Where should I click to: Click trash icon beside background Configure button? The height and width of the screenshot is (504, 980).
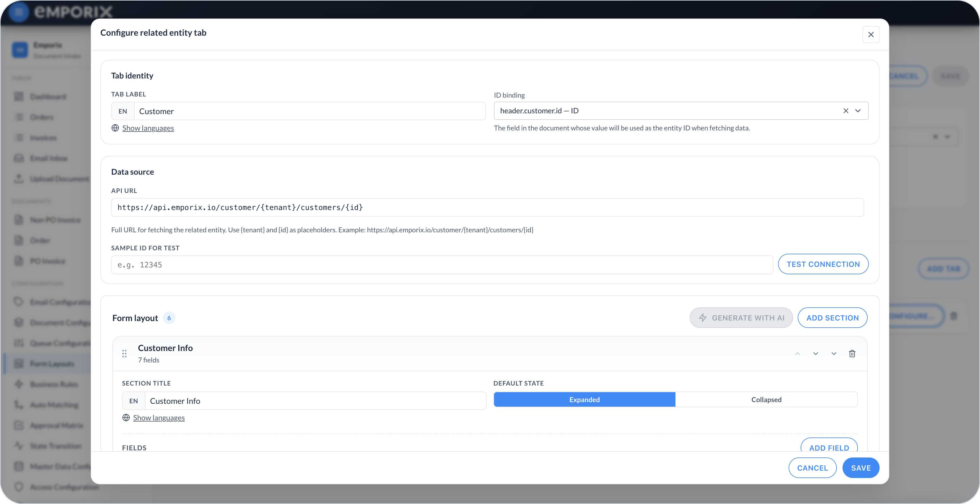coord(954,316)
